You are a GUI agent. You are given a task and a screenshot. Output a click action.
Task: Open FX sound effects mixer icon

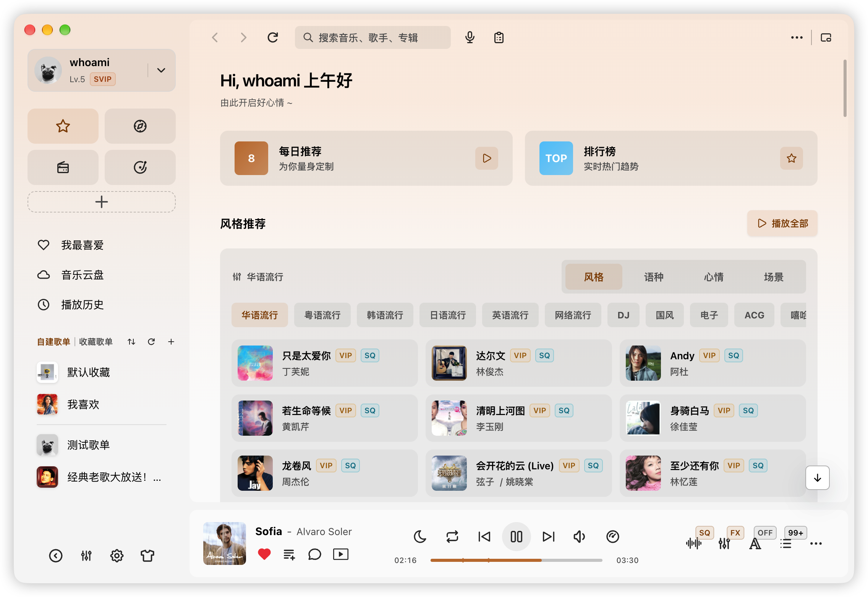pyautogui.click(x=724, y=543)
